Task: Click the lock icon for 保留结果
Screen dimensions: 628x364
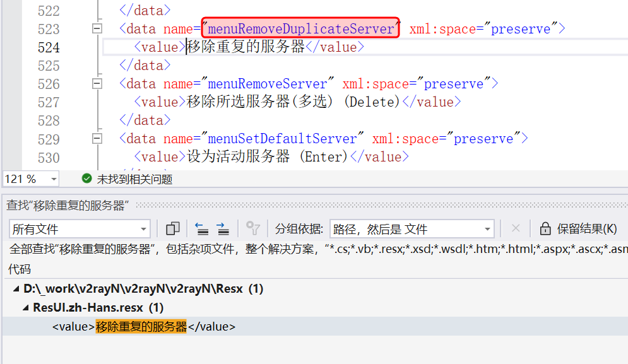Action: tap(545, 228)
